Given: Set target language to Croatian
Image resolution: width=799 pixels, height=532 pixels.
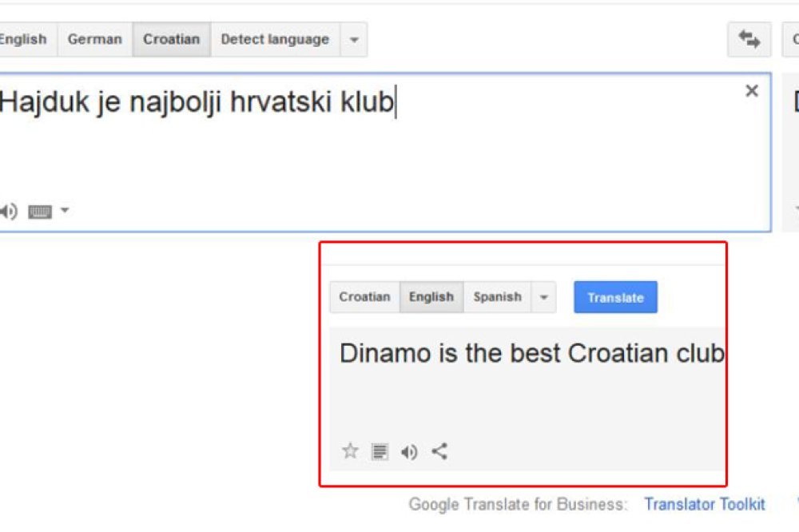Looking at the screenshot, I should (364, 297).
